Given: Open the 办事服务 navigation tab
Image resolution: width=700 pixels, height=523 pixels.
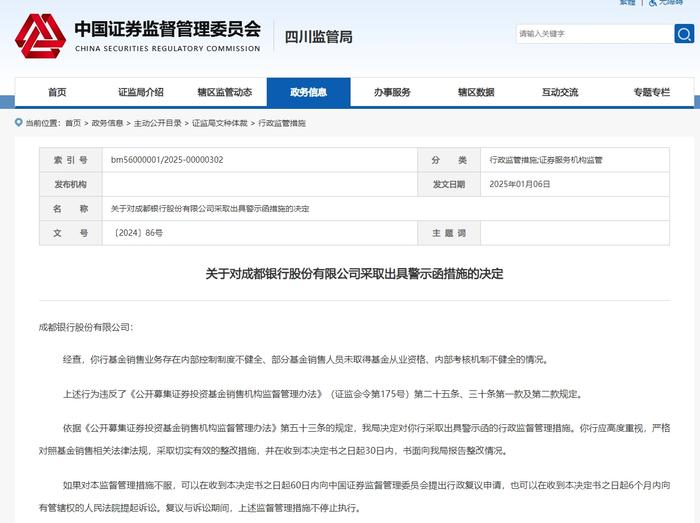Looking at the screenshot, I should pyautogui.click(x=392, y=92).
